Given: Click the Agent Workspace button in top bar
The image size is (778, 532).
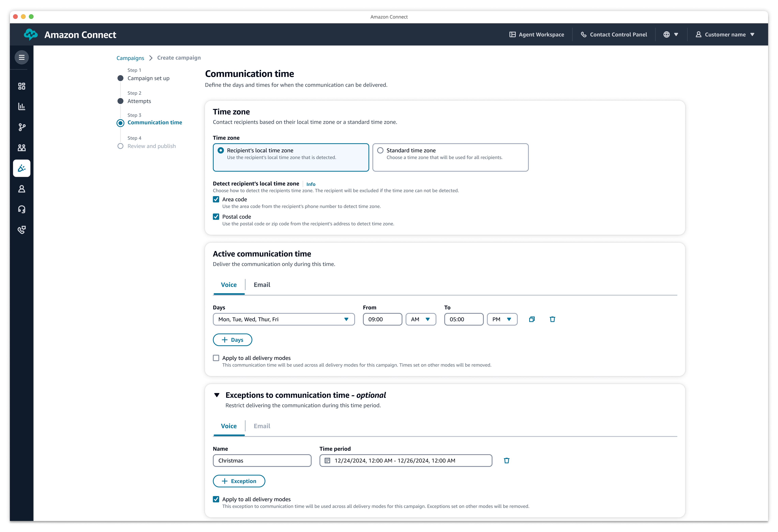Looking at the screenshot, I should (537, 34).
